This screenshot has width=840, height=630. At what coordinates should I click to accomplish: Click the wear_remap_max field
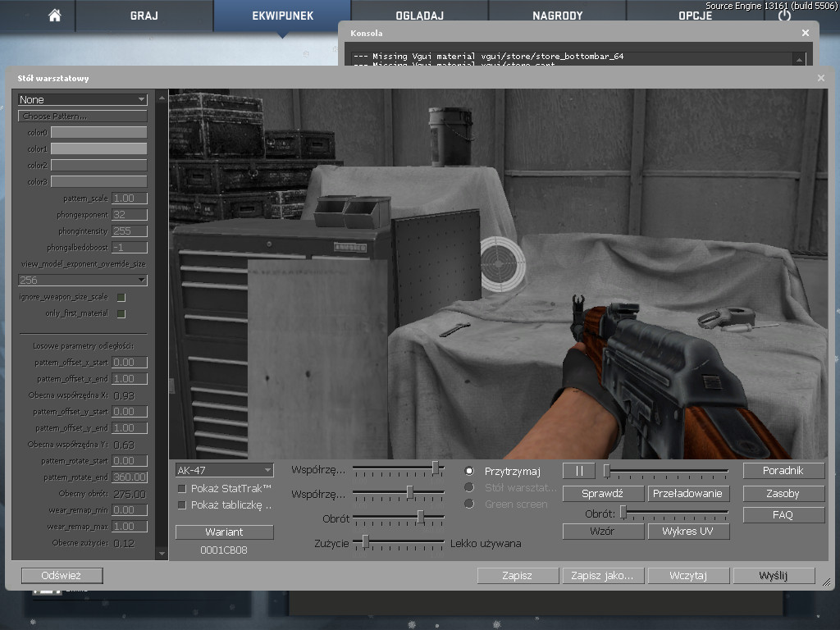[x=130, y=527]
